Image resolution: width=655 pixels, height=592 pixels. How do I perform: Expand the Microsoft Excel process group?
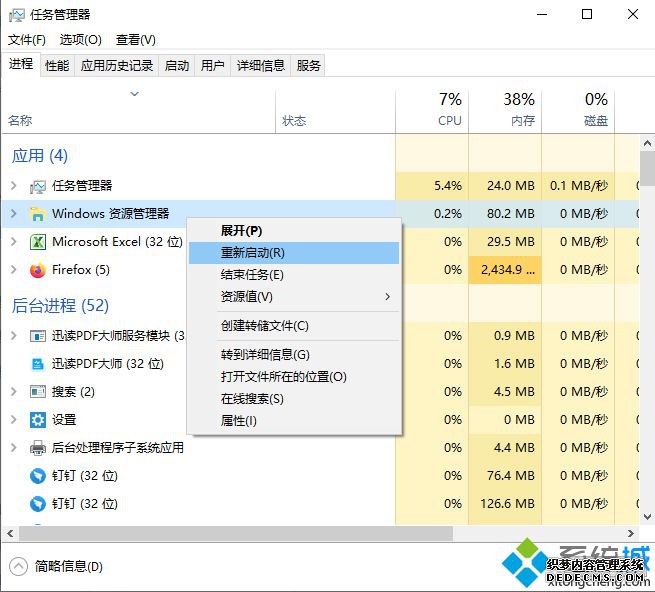click(13, 241)
